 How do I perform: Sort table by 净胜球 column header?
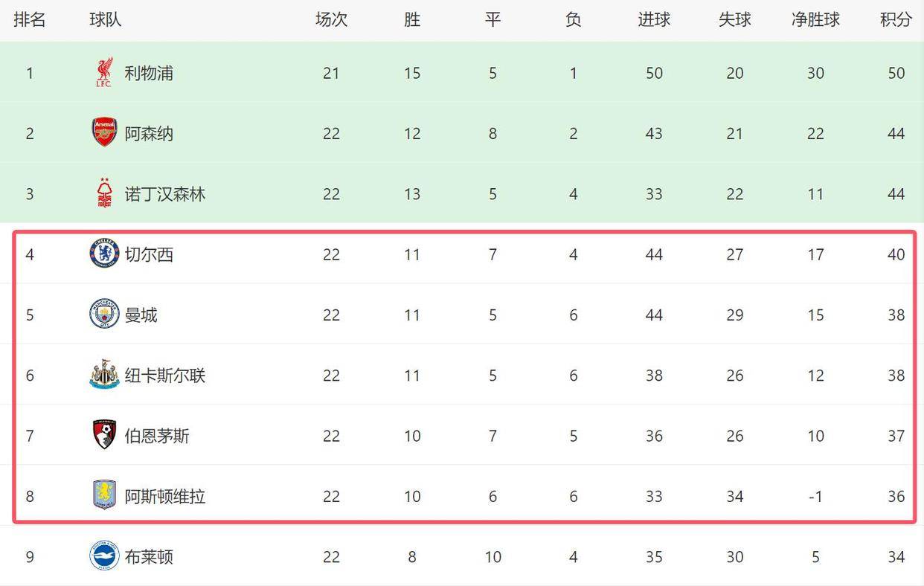point(815,19)
